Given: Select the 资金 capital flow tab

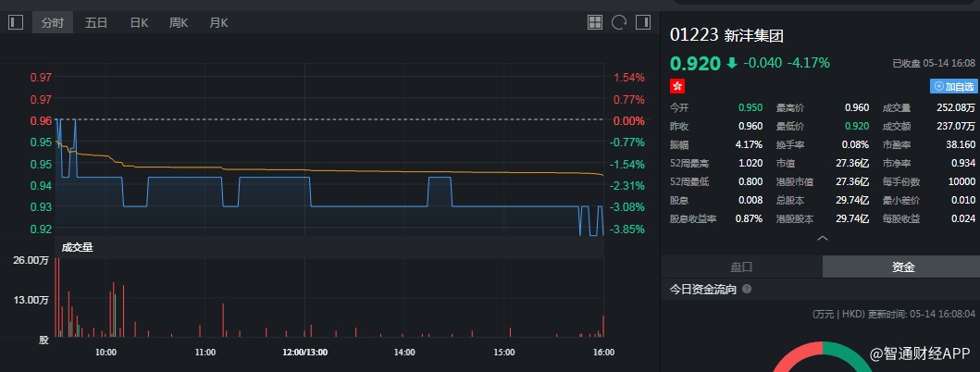Looking at the screenshot, I should pyautogui.click(x=902, y=267).
